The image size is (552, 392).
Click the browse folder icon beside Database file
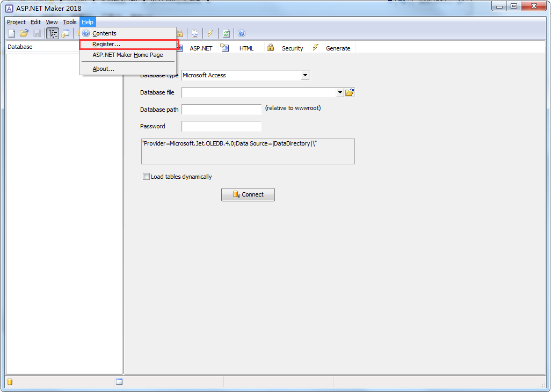[350, 92]
